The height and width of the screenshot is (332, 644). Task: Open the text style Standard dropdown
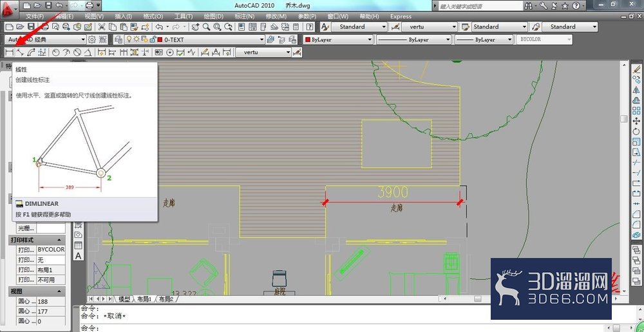[x=359, y=26]
